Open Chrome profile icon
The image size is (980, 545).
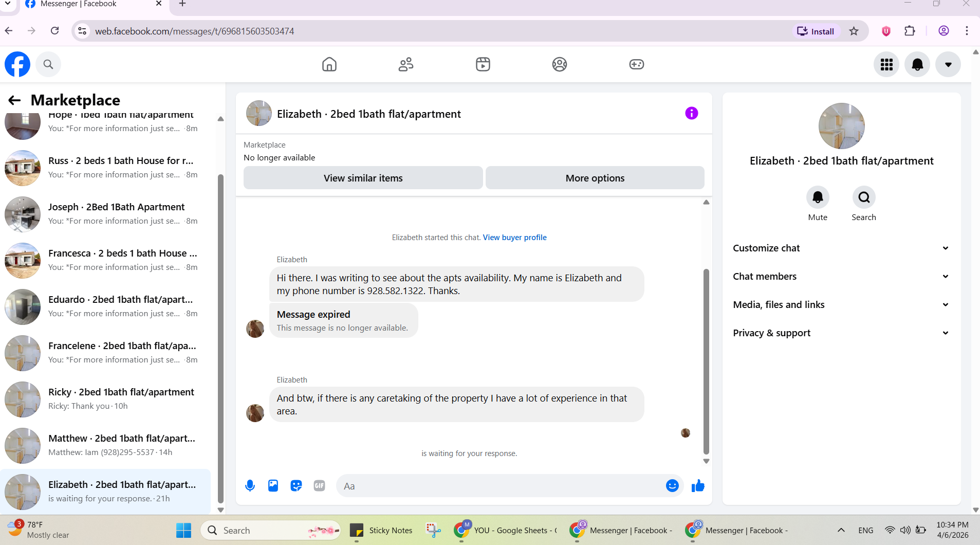point(944,31)
